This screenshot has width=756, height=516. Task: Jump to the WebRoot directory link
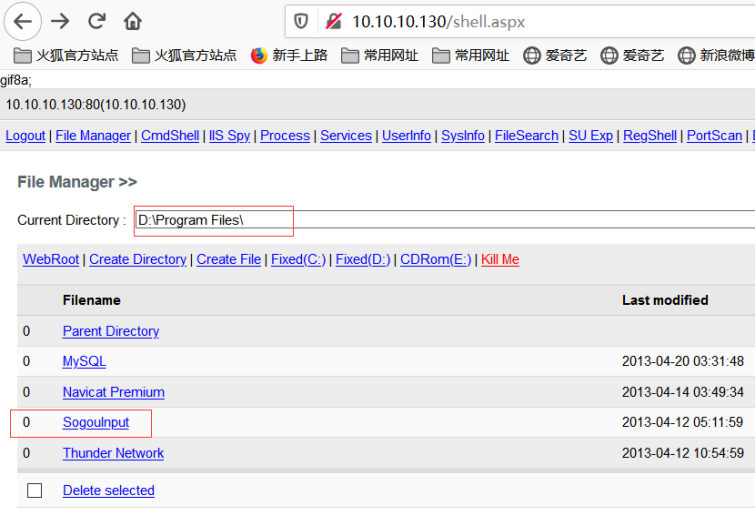point(51,259)
